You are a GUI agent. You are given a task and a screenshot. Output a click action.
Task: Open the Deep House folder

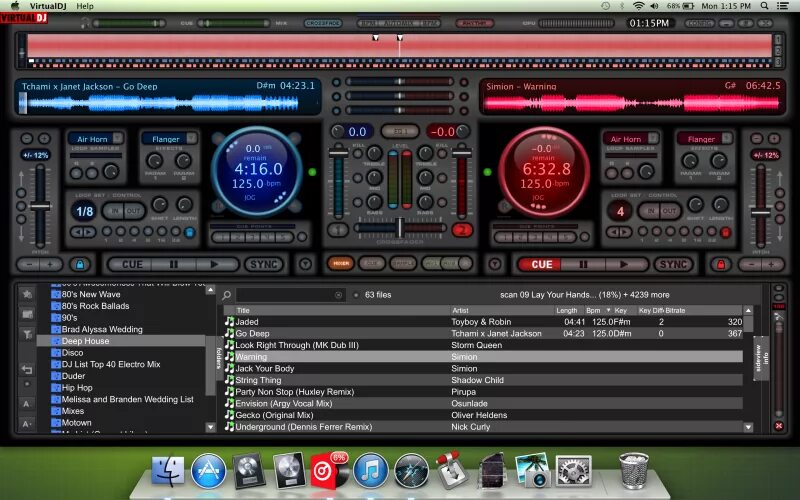click(85, 341)
